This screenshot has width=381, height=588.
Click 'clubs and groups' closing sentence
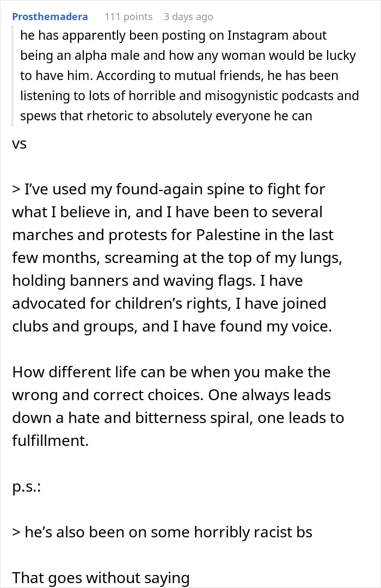click(172, 326)
